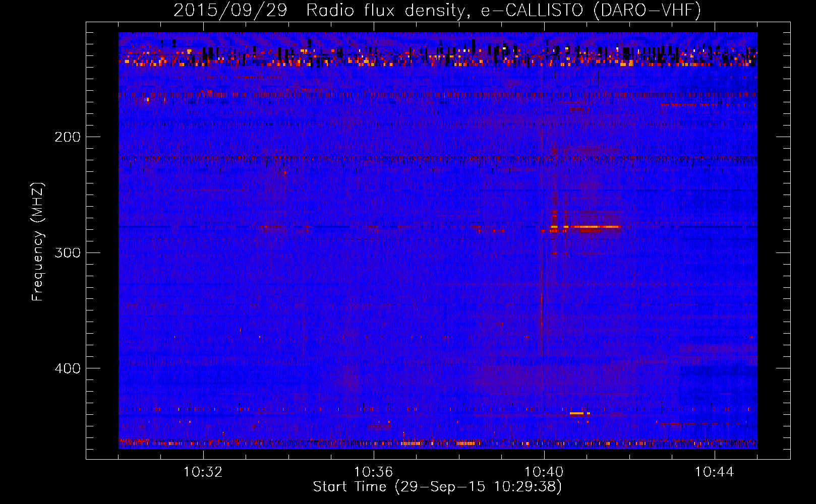The image size is (816, 504).
Task: Click the 400 frequency tick label
Action: [67, 368]
